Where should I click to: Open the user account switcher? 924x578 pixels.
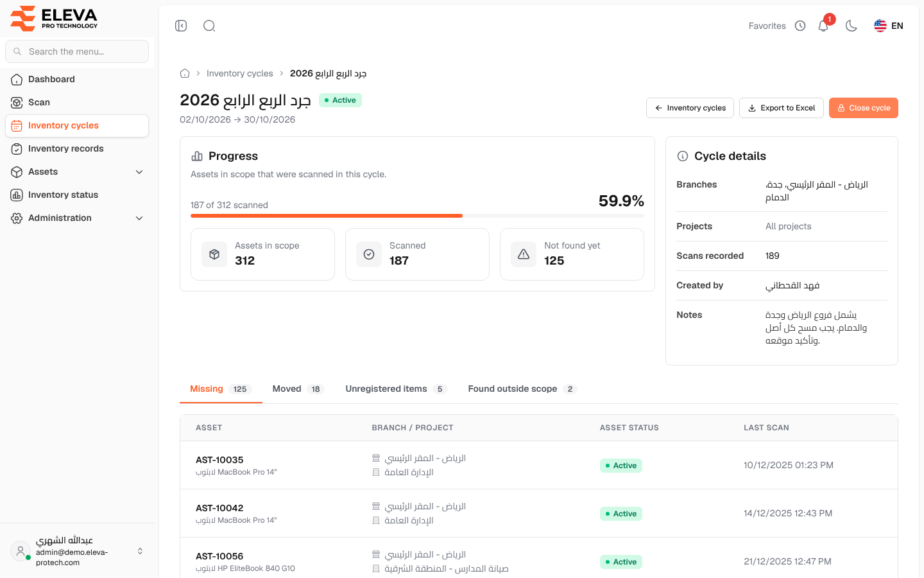coord(77,551)
